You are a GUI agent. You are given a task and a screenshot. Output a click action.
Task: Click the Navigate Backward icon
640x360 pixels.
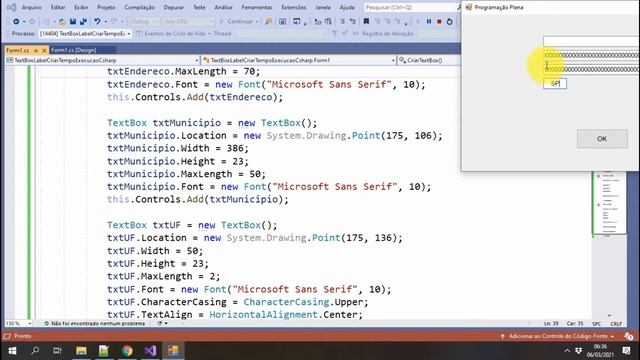tap(16, 21)
